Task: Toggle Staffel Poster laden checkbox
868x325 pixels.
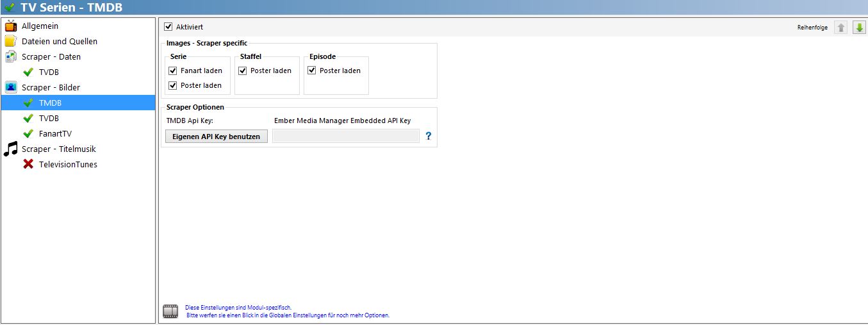Action: tap(242, 71)
